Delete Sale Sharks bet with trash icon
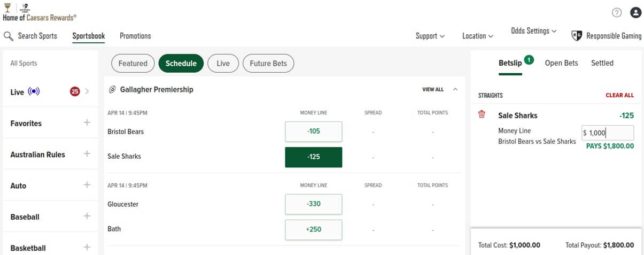Viewport: 644px width, 255px height. [x=482, y=114]
